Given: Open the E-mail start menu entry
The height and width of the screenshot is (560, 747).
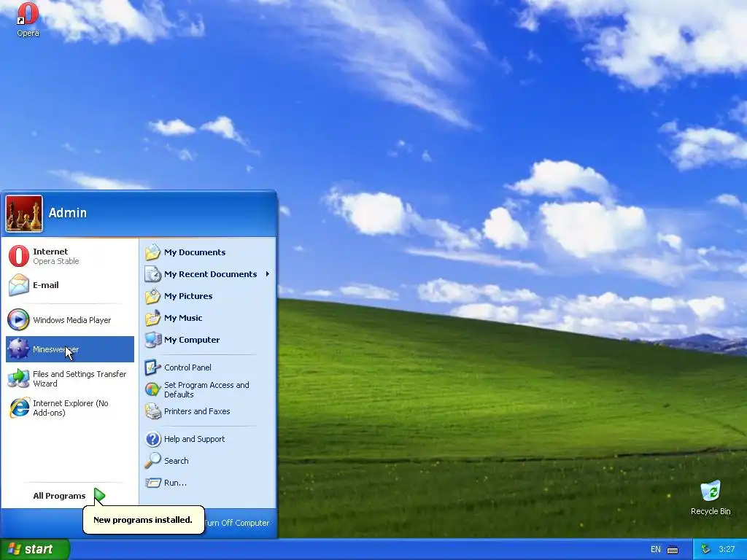Looking at the screenshot, I should coord(69,285).
